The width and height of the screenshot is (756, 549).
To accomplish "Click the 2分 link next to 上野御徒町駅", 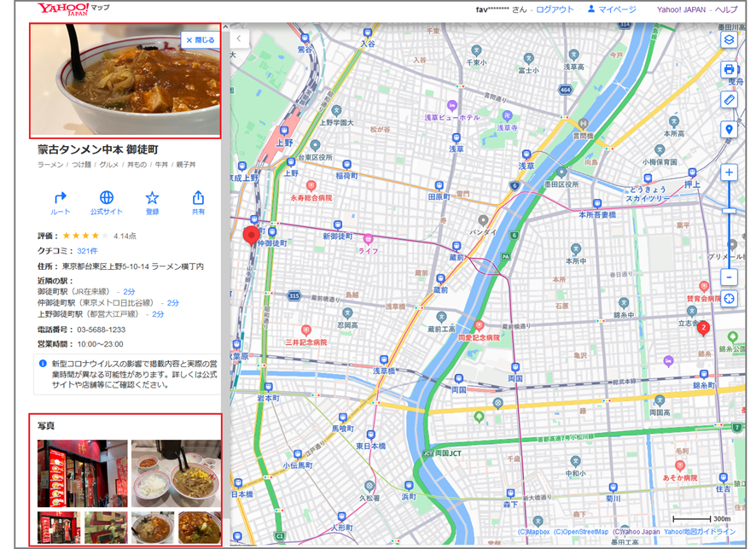I will click(158, 314).
